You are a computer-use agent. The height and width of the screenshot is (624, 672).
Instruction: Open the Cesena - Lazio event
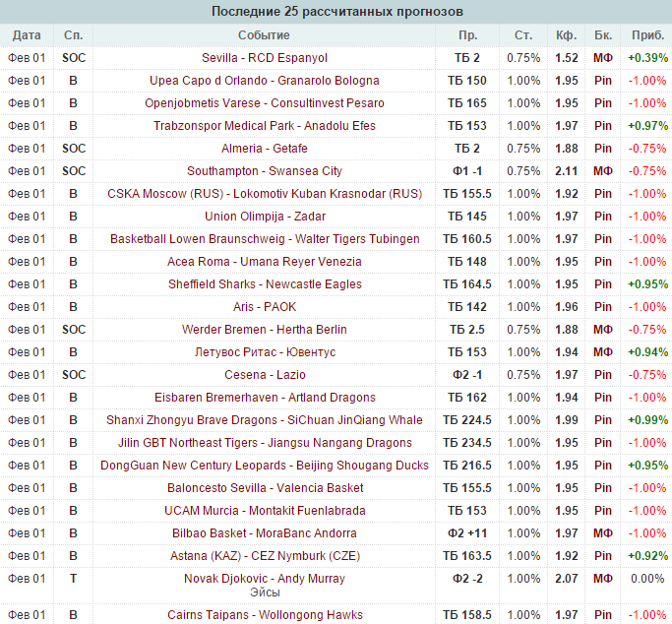265,375
